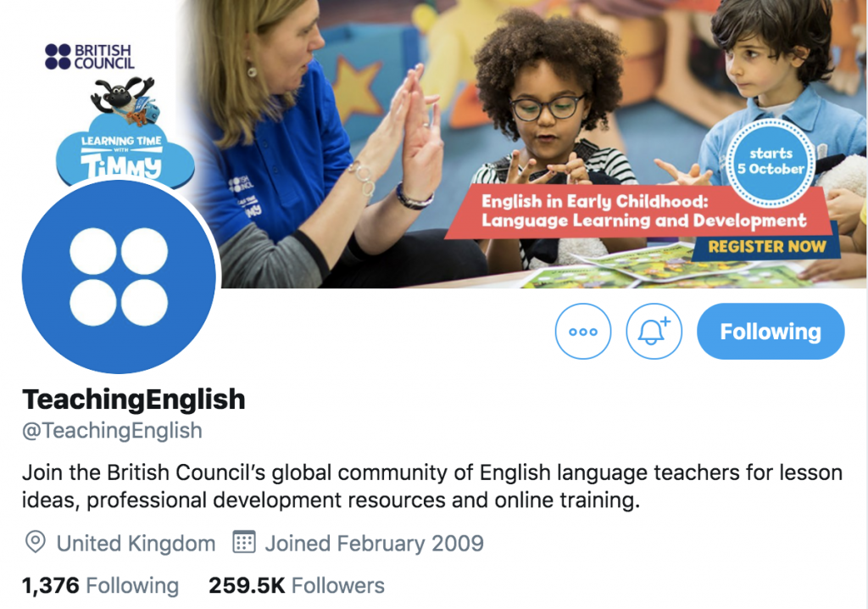Turn on notifications with the bell icon
This screenshot has height=609, width=868.
click(x=654, y=332)
